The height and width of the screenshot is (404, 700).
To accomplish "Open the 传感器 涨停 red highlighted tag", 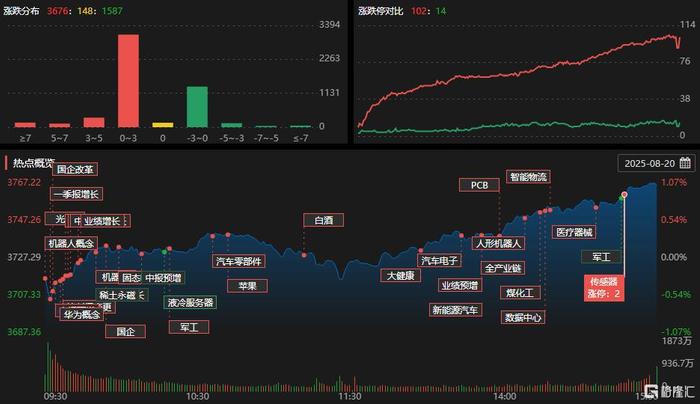I will click(x=604, y=287).
